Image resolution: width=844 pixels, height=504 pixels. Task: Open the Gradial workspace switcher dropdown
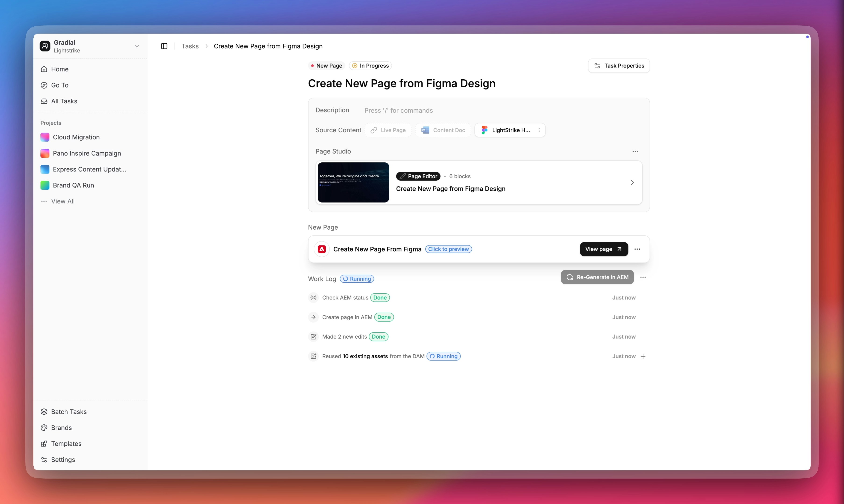pyautogui.click(x=137, y=46)
